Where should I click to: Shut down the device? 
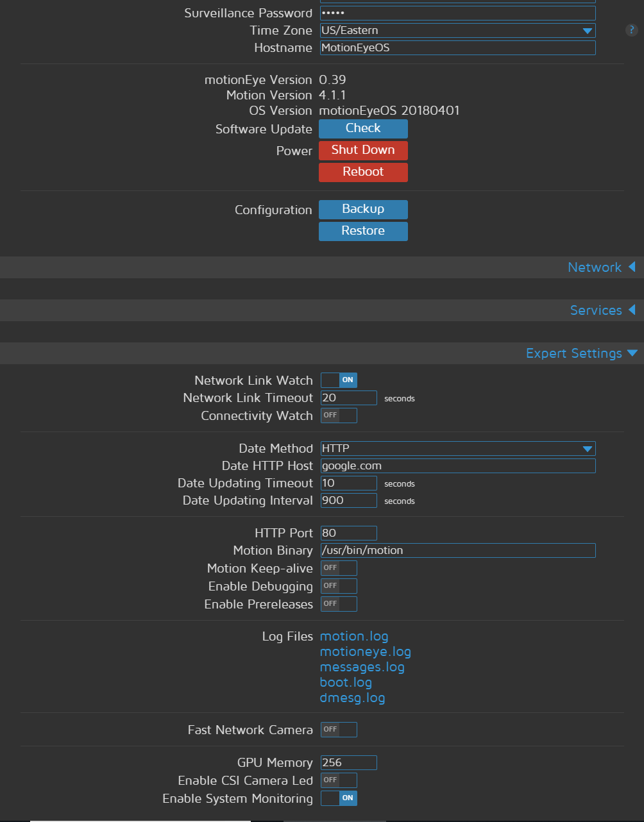[x=363, y=150]
